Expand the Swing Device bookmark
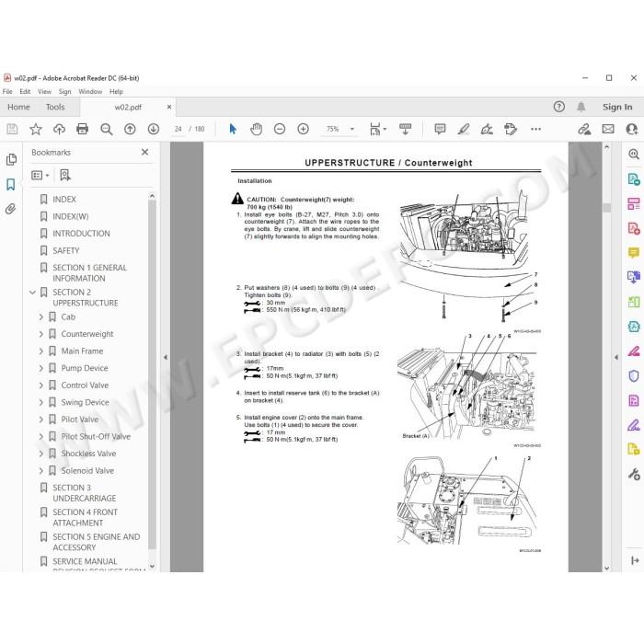The image size is (644, 644). 41,403
